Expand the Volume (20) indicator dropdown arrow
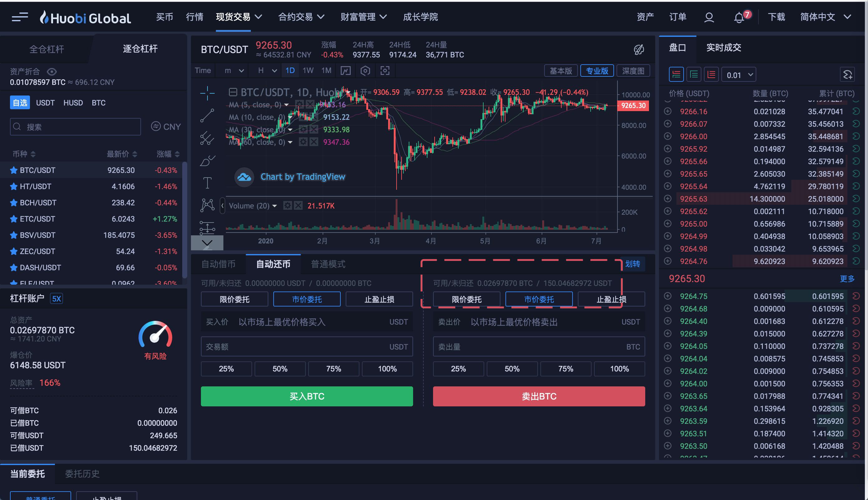Image resolution: width=868 pixels, height=500 pixels. [274, 206]
